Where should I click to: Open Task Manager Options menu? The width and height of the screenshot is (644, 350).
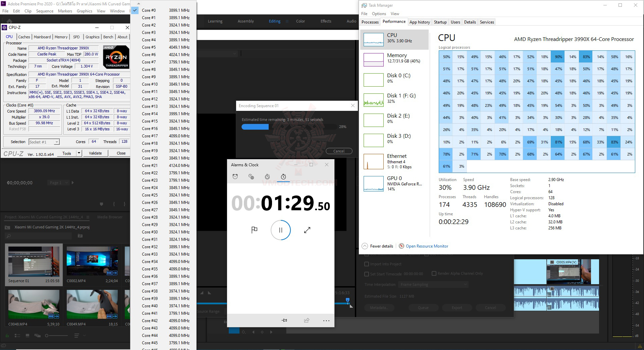pos(379,14)
